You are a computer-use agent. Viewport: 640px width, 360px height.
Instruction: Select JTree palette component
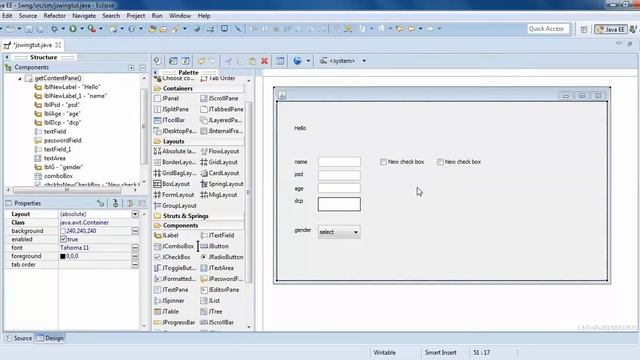coord(211,311)
